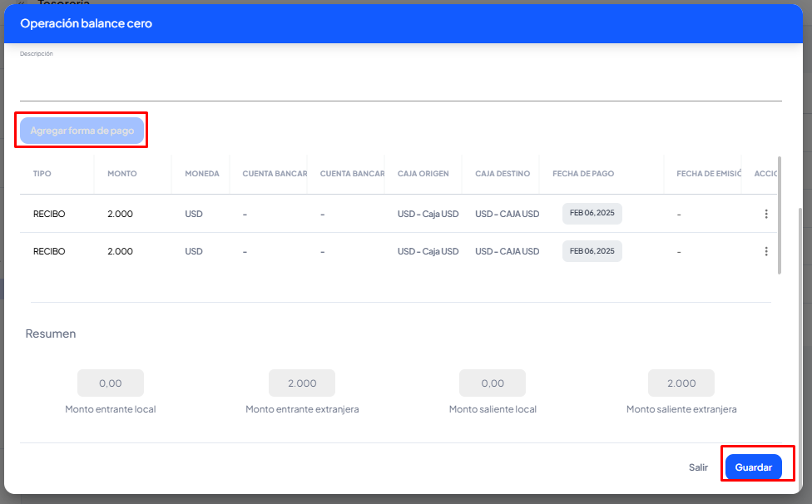The width and height of the screenshot is (812, 504).
Task: Sort table by TIPO column header
Action: pos(42,174)
